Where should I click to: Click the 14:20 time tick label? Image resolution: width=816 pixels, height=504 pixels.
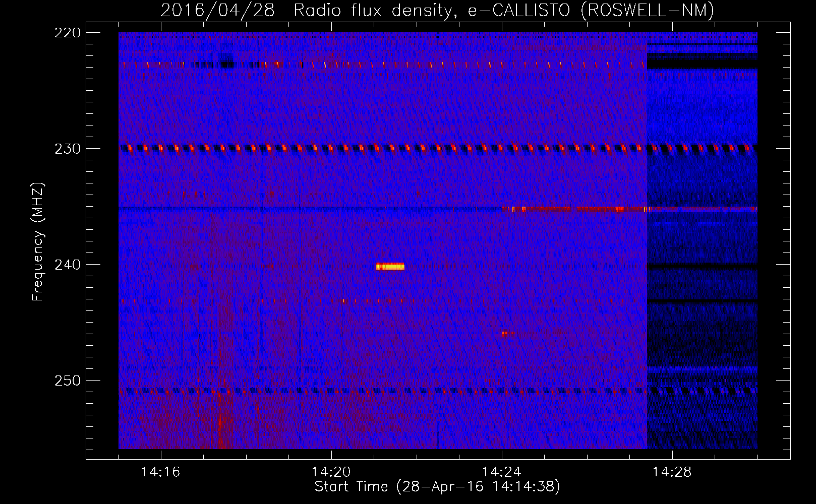[331, 472]
